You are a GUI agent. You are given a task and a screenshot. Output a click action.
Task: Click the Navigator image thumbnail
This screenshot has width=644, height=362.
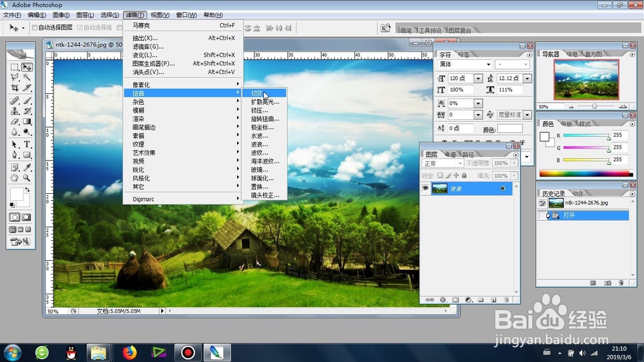[586, 80]
